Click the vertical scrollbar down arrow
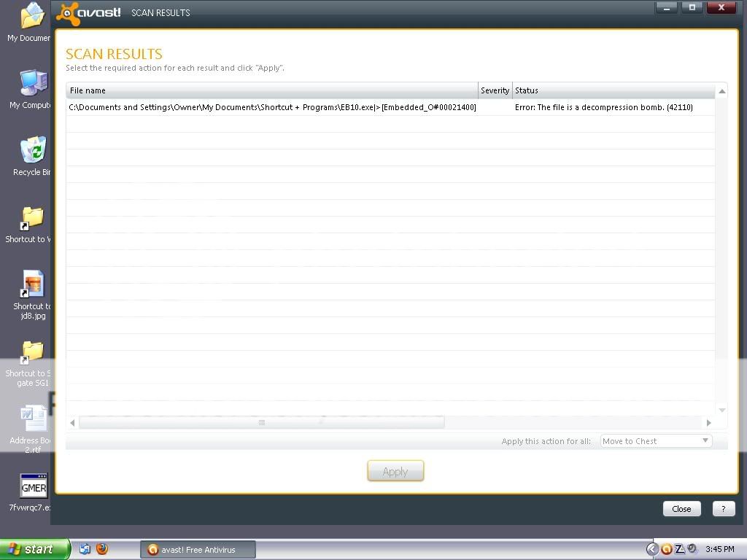 [x=722, y=410]
